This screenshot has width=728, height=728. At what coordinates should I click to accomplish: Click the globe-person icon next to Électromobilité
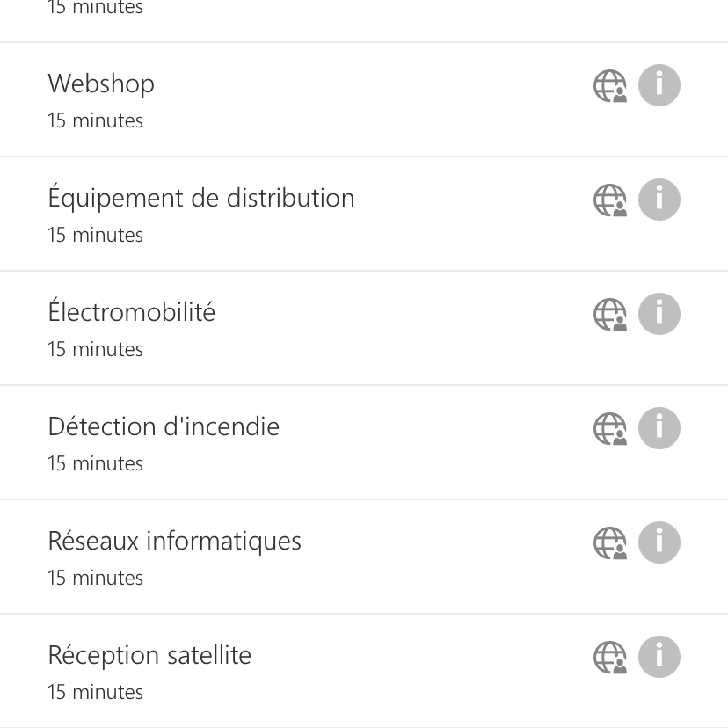[x=610, y=315]
